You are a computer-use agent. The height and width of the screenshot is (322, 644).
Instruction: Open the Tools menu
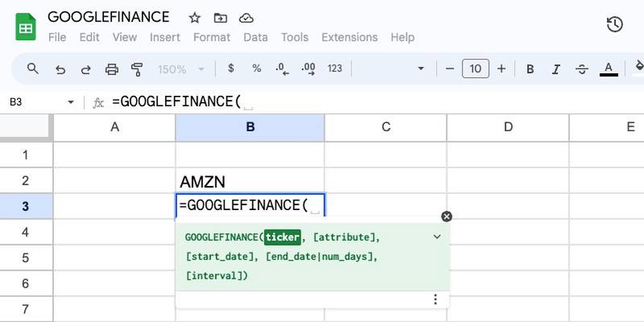tap(294, 37)
